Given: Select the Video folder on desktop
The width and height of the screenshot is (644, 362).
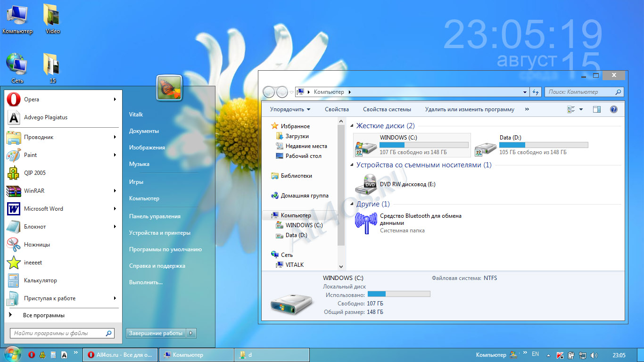Looking at the screenshot, I should click(x=52, y=19).
